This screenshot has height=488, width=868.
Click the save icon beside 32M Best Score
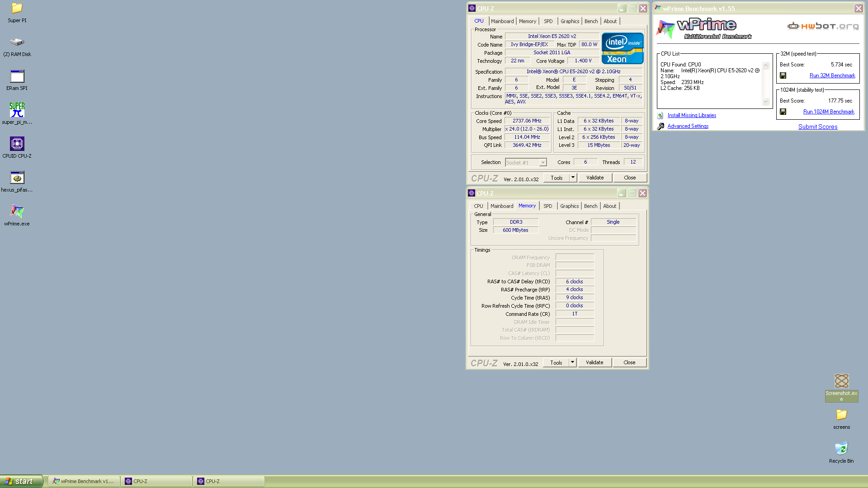click(783, 75)
